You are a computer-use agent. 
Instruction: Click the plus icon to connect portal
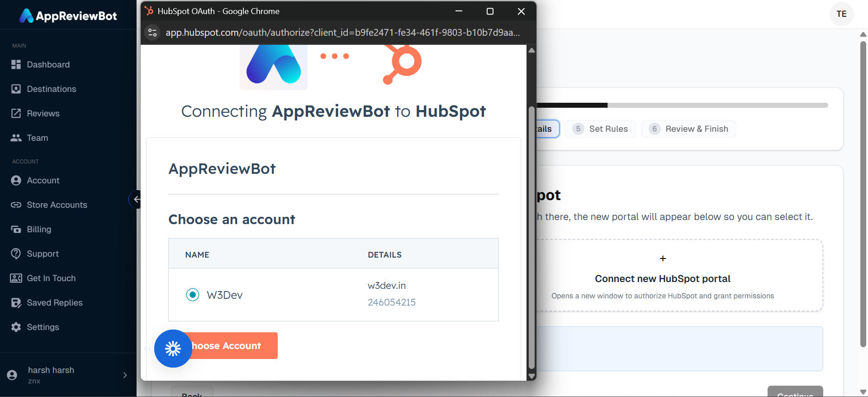(663, 258)
